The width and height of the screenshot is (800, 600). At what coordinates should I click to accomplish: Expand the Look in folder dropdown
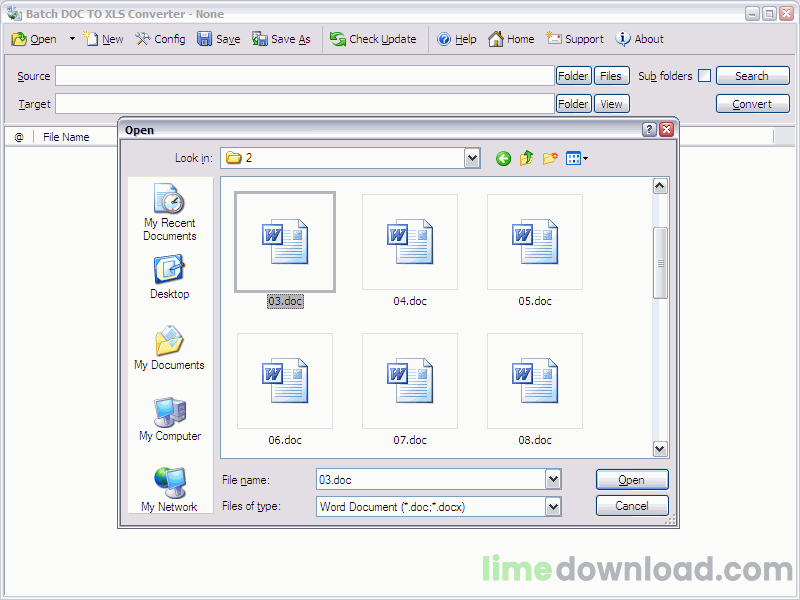tap(472, 158)
